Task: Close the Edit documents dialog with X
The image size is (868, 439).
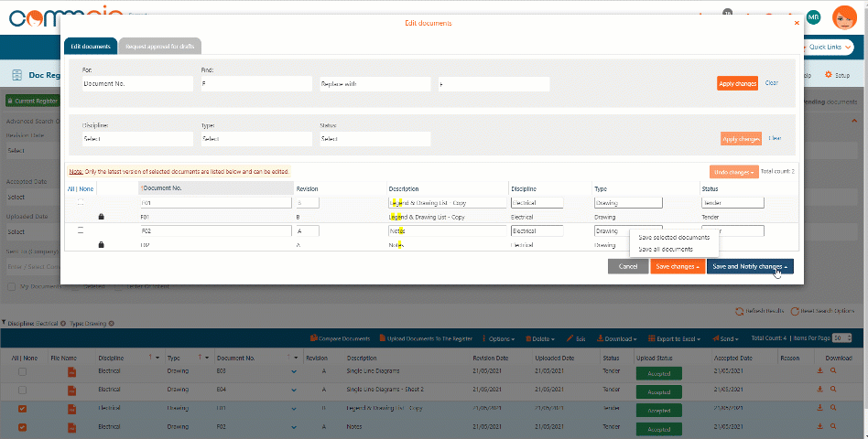Action: 797,23
